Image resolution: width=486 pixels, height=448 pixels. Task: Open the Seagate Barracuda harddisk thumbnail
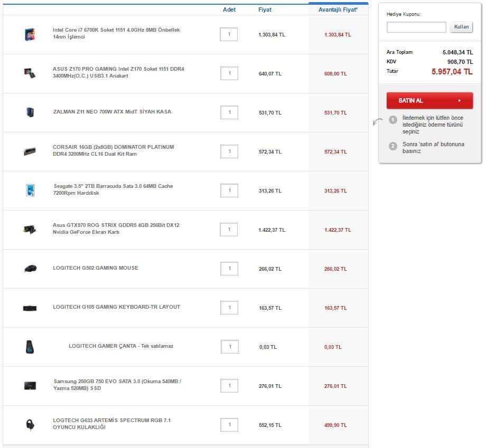pos(30,190)
